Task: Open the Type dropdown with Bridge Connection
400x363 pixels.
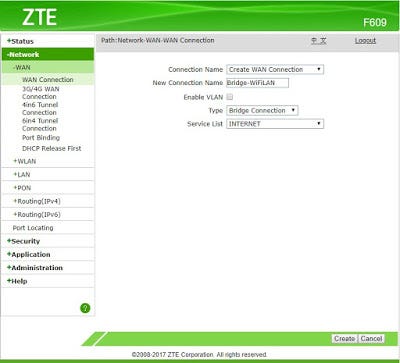Action: [262, 110]
